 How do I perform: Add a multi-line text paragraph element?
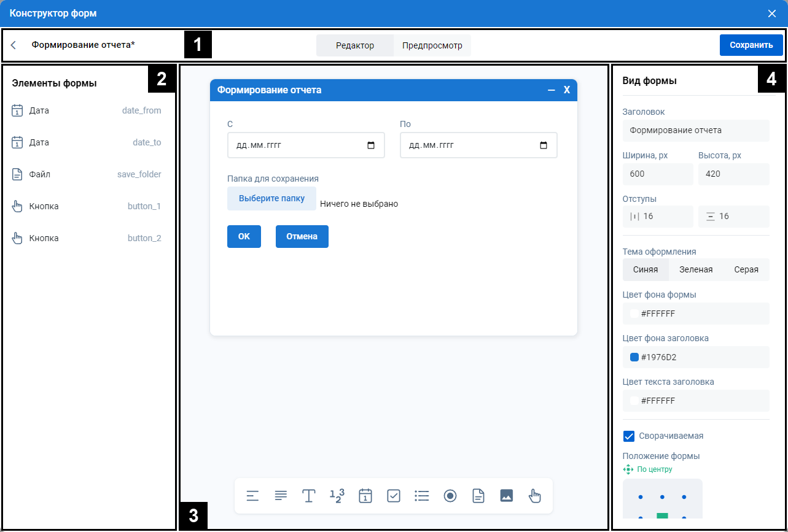[x=281, y=496]
